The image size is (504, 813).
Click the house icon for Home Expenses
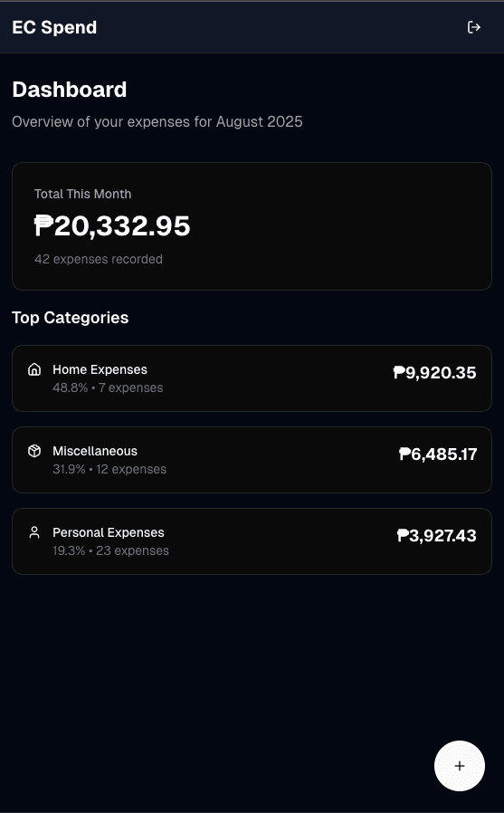click(34, 369)
